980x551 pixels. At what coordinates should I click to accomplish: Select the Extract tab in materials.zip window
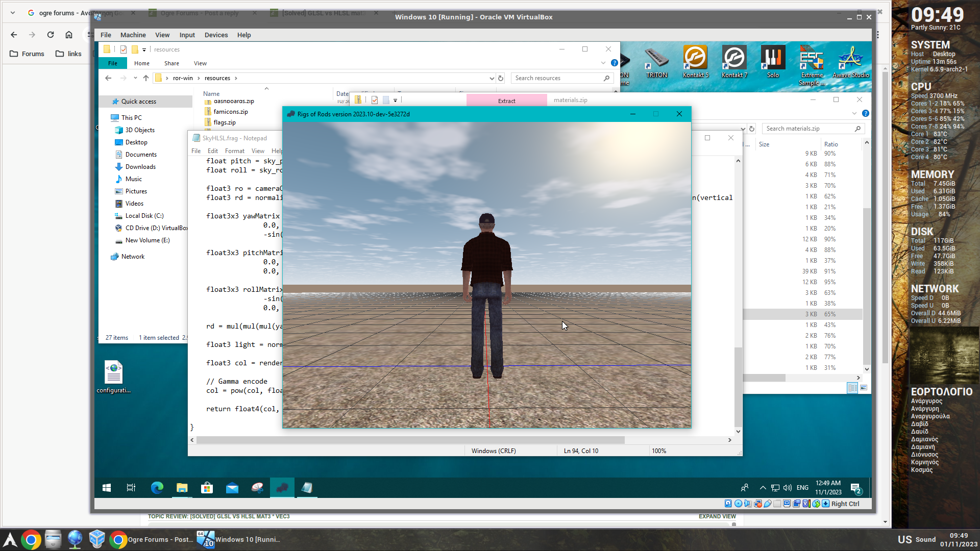coord(506,101)
